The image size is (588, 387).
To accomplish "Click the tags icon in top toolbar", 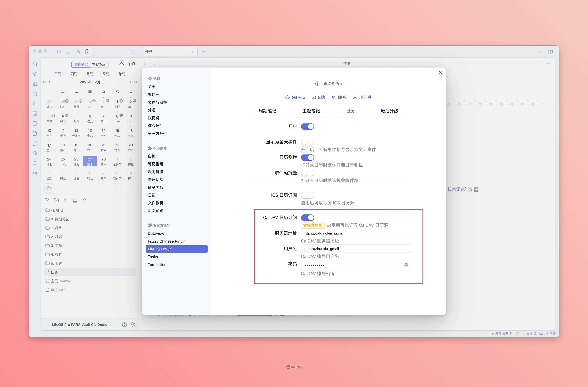I will click(78, 52).
